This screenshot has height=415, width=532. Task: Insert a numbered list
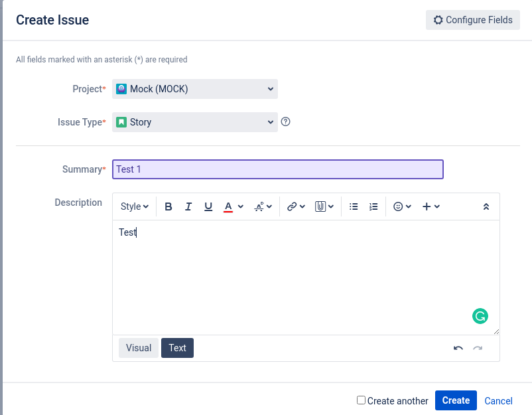tap(373, 207)
